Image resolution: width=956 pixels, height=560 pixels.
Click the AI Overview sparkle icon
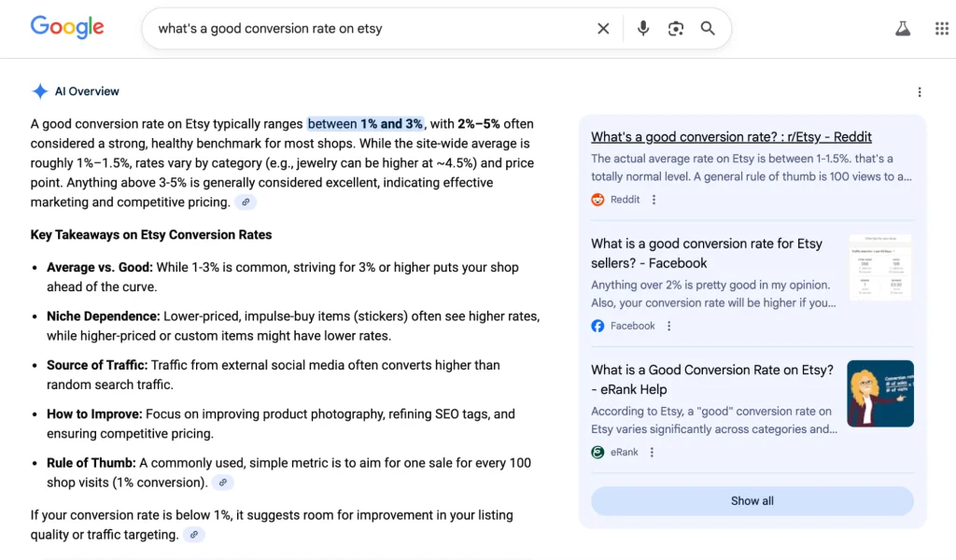pyautogui.click(x=40, y=91)
